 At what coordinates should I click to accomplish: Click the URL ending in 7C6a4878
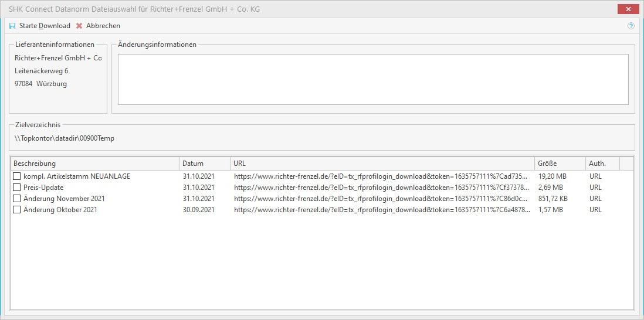[x=382, y=210]
